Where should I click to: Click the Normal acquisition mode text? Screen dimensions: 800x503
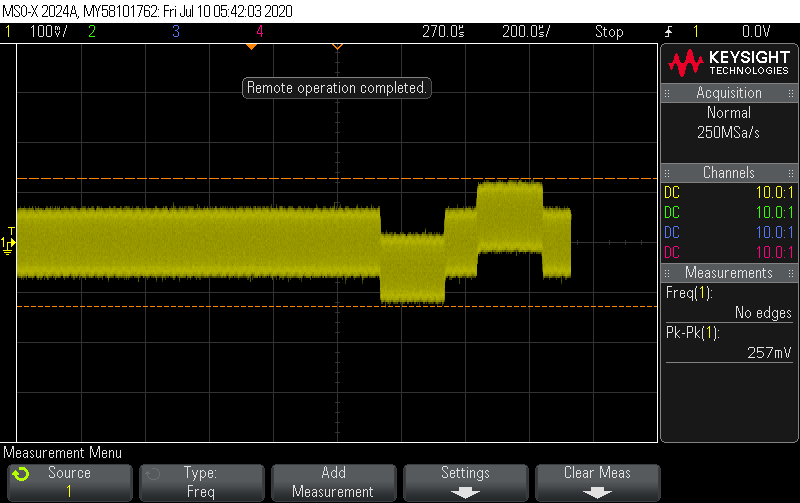(x=729, y=113)
